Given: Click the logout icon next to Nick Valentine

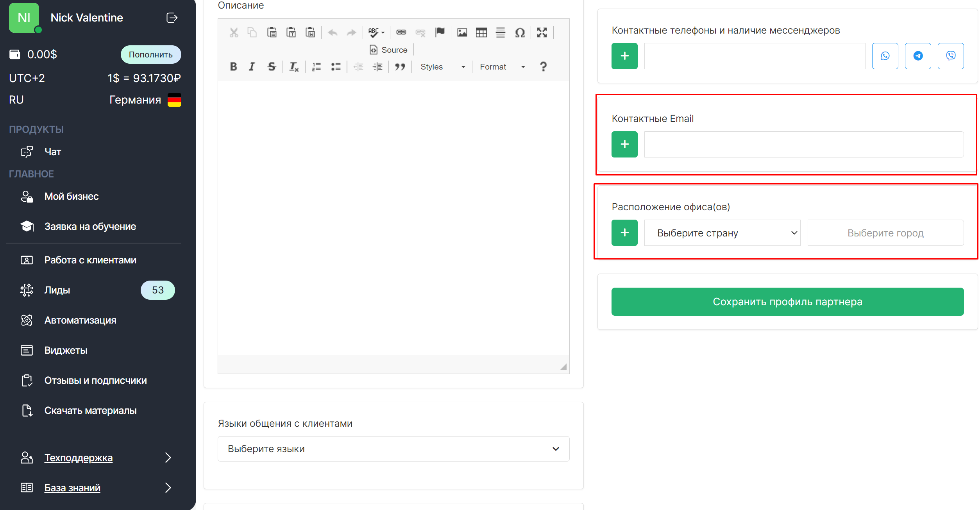Looking at the screenshot, I should tap(172, 18).
